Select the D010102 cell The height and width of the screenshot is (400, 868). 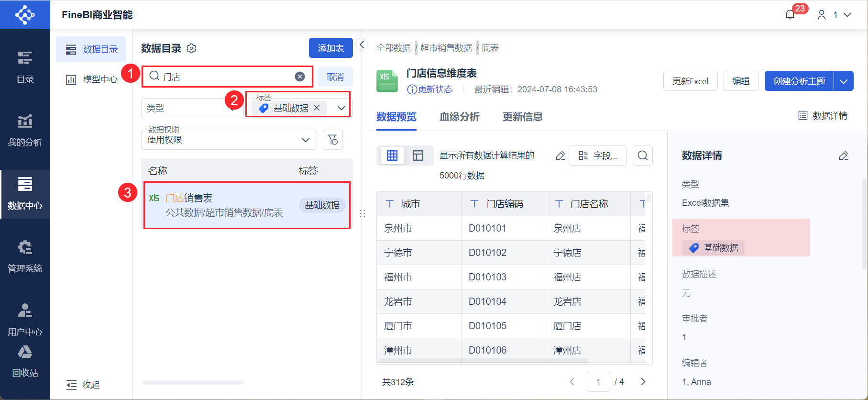pyautogui.click(x=504, y=253)
